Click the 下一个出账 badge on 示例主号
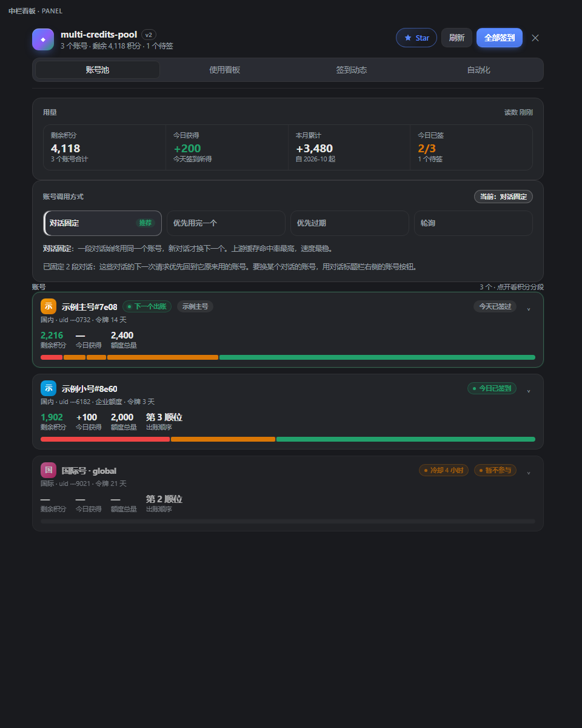 click(x=147, y=306)
